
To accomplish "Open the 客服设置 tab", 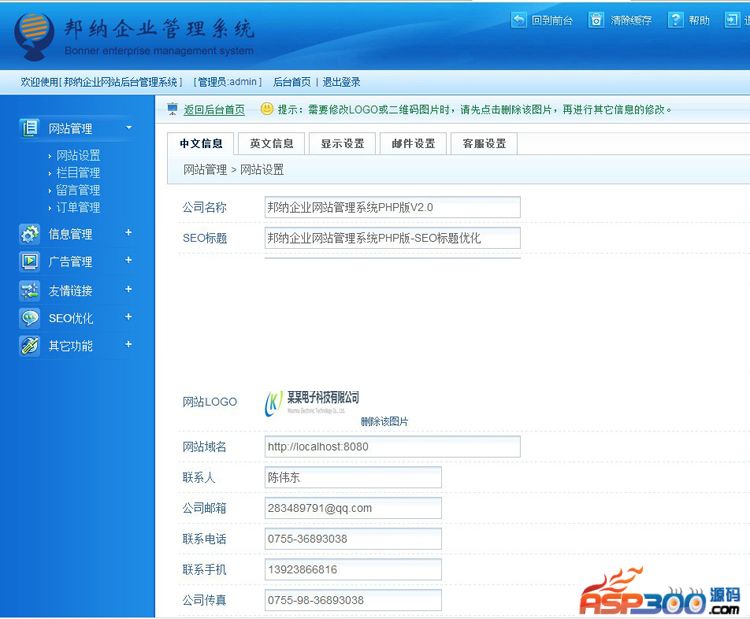I will coord(484,144).
